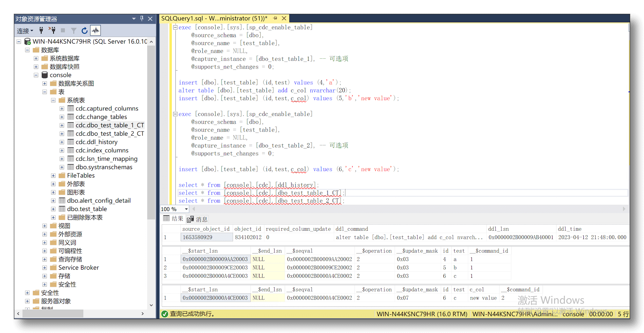Expand the dbo.test_table node
The image size is (644, 333).
(x=53, y=209)
